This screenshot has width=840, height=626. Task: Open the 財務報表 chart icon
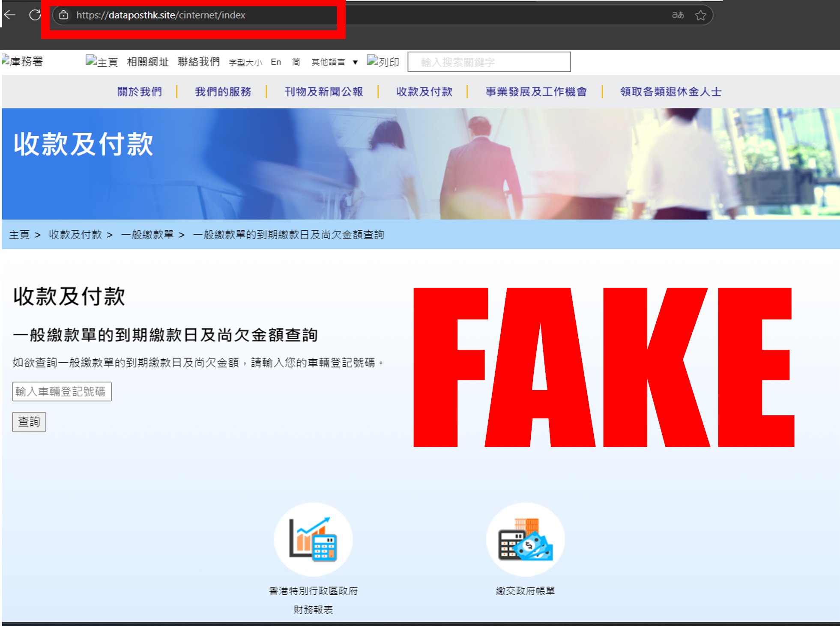click(x=313, y=539)
